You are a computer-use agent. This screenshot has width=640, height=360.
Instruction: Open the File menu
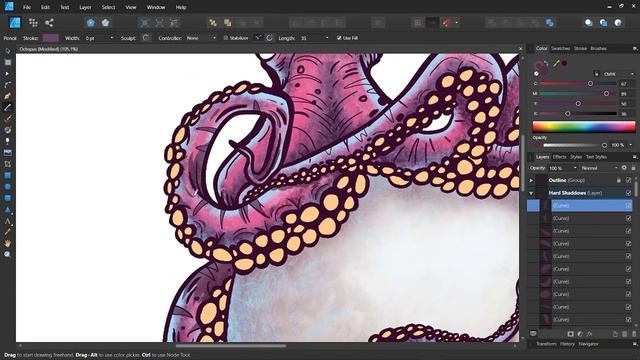(x=27, y=7)
